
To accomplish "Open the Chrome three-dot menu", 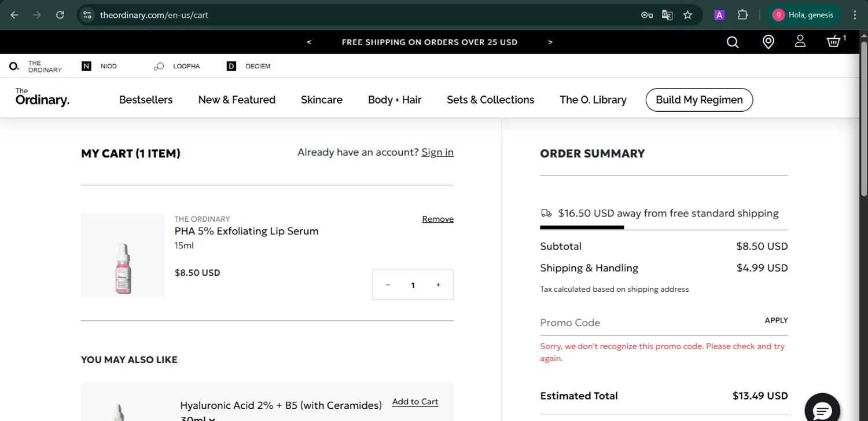I will (x=855, y=15).
